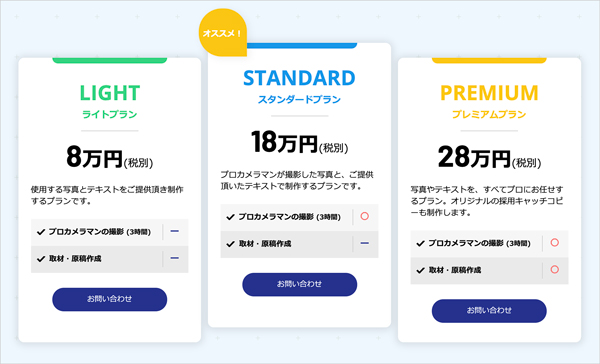
Task: Select the blue STANDARD plan title
Action: [299, 78]
